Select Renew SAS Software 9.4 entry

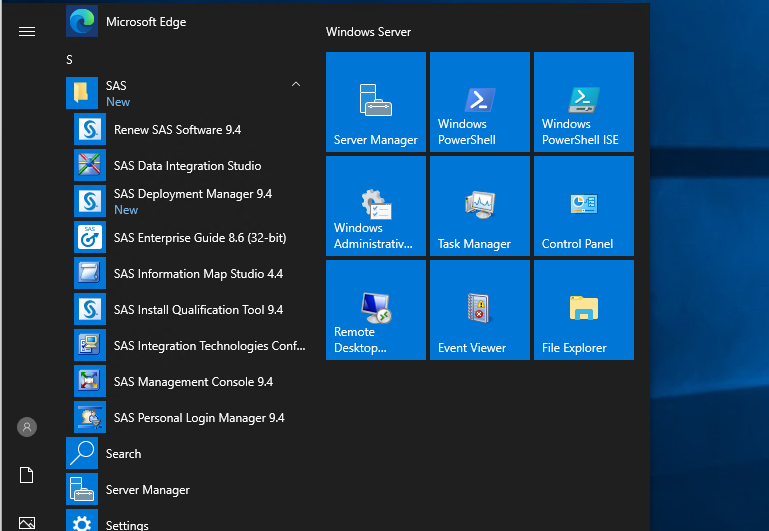(177, 130)
